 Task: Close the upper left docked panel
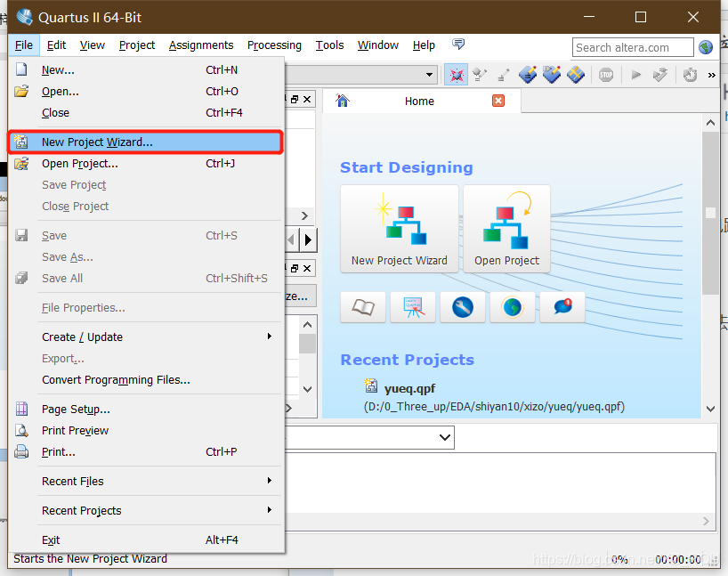pyautogui.click(x=307, y=100)
